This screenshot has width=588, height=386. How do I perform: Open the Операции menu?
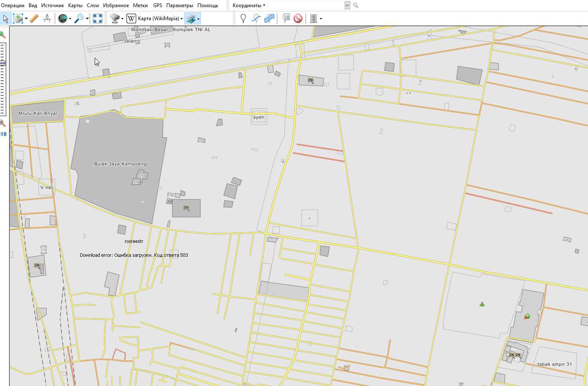[13, 5]
